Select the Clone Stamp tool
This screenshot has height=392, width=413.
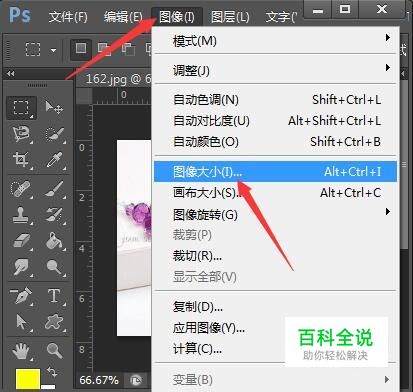(21, 214)
